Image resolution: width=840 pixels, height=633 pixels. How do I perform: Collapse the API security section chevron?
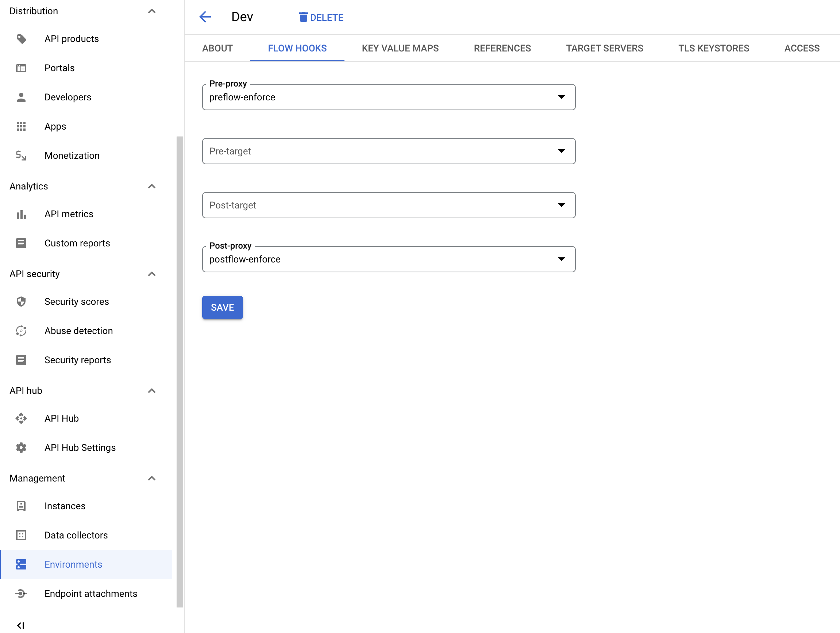(151, 274)
